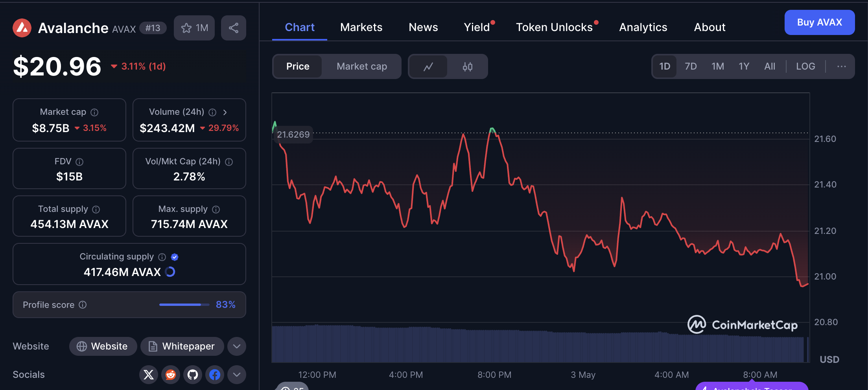Expand more socials chevron
The image size is (868, 390).
[237, 375]
